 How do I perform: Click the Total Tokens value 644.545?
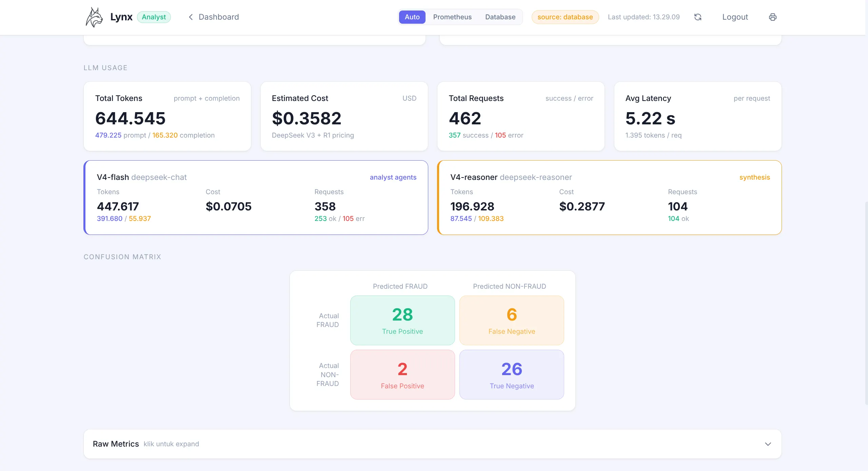(x=130, y=118)
